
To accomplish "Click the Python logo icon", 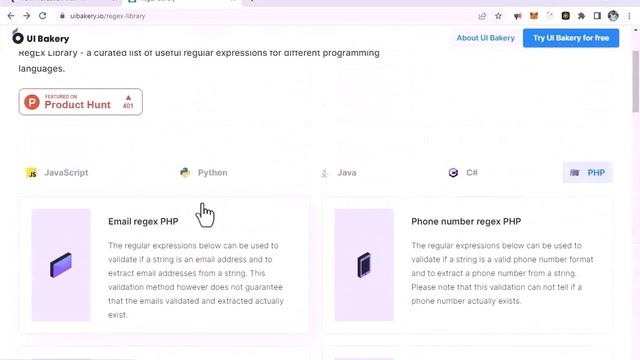I will 185,173.
